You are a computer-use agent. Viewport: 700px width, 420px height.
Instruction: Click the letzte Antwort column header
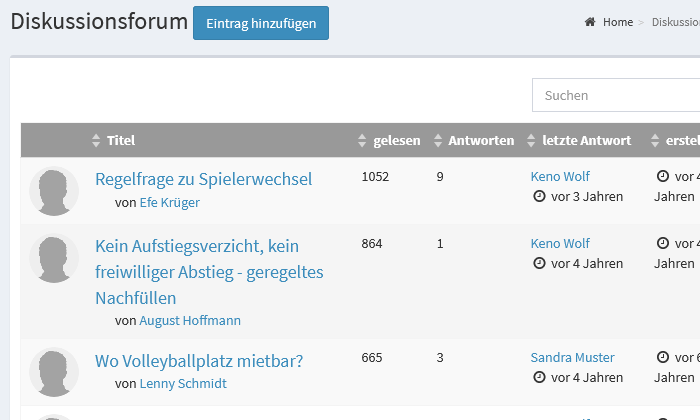(x=587, y=140)
